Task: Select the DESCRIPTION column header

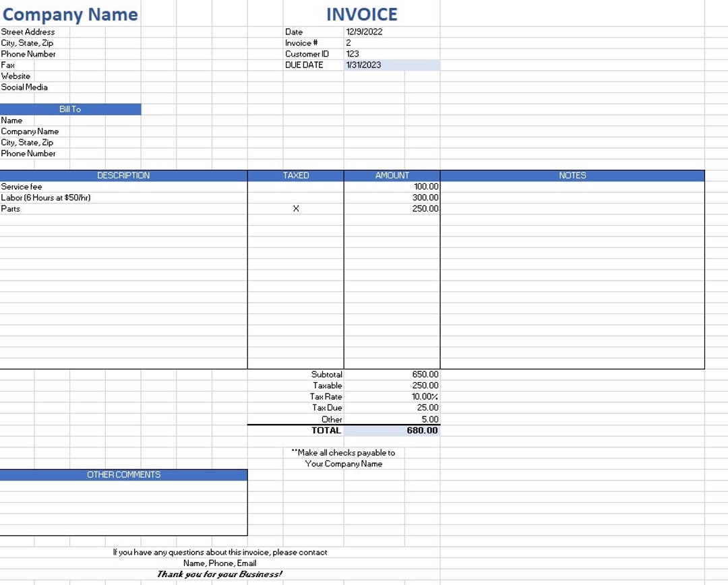Action: click(124, 175)
